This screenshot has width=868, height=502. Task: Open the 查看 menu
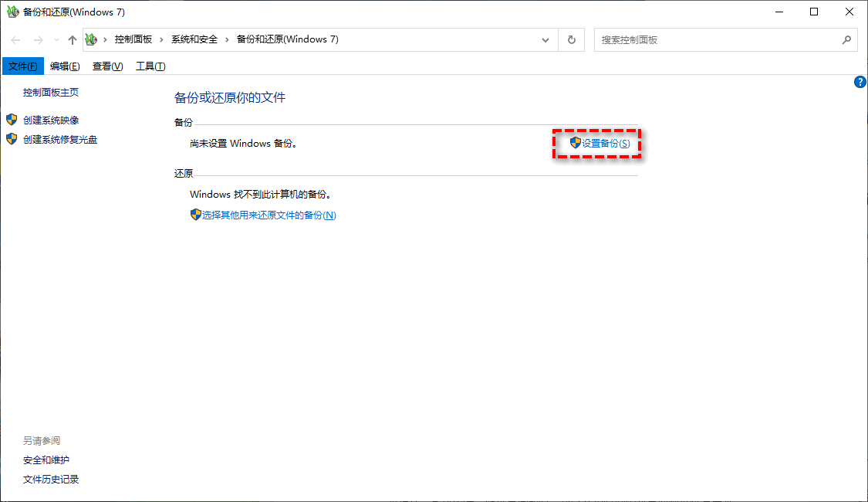(x=107, y=66)
